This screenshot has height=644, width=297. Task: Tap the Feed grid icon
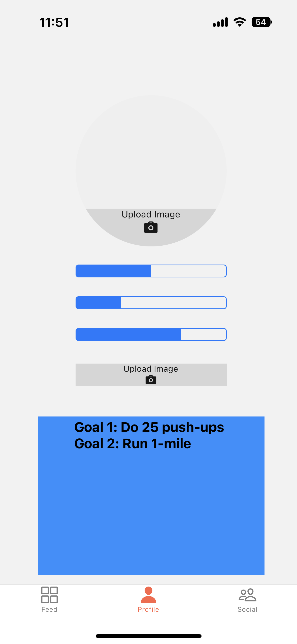[x=49, y=595]
